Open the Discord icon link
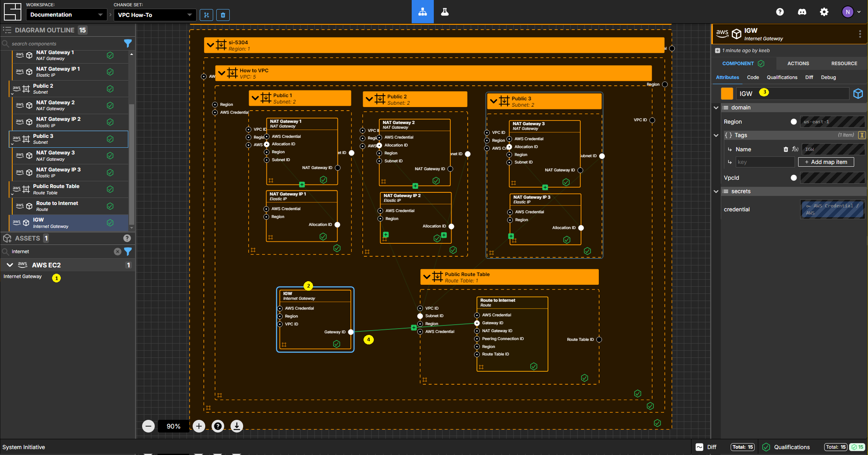Viewport: 868px width, 455px height. click(x=802, y=12)
